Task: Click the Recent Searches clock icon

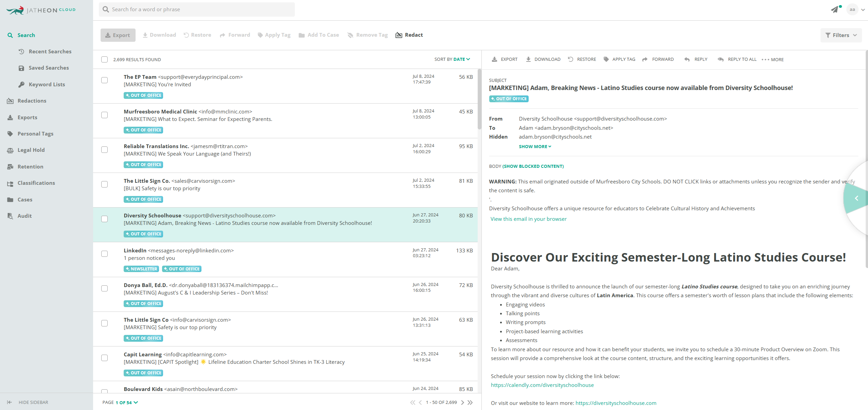Action: pyautogui.click(x=21, y=52)
